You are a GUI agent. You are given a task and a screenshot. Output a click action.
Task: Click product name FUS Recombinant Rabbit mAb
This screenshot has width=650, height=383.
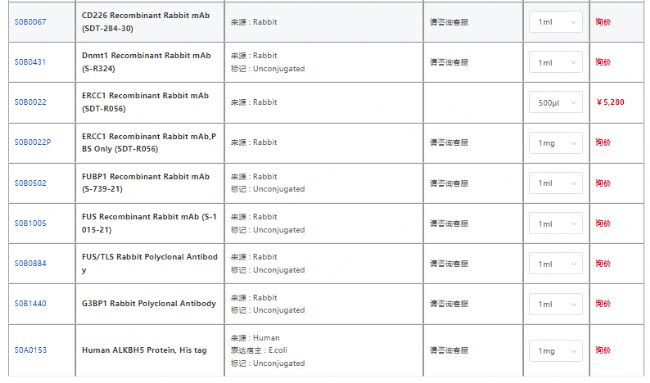coord(149,223)
